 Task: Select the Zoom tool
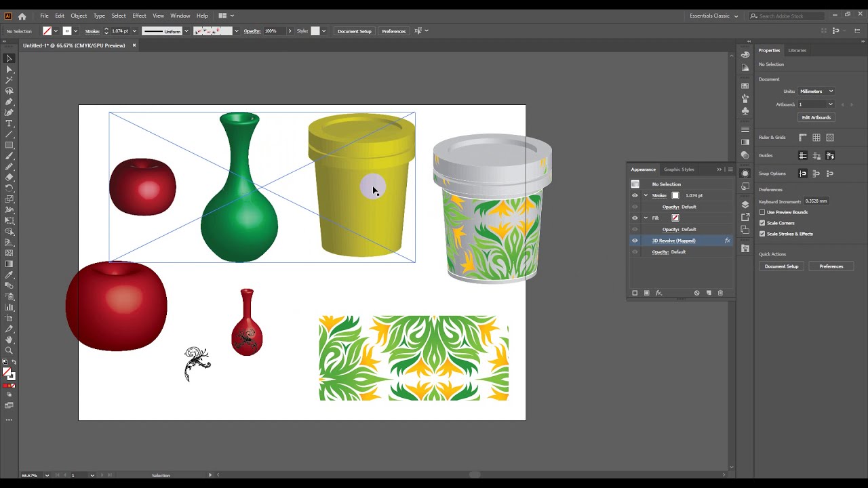tap(9, 350)
